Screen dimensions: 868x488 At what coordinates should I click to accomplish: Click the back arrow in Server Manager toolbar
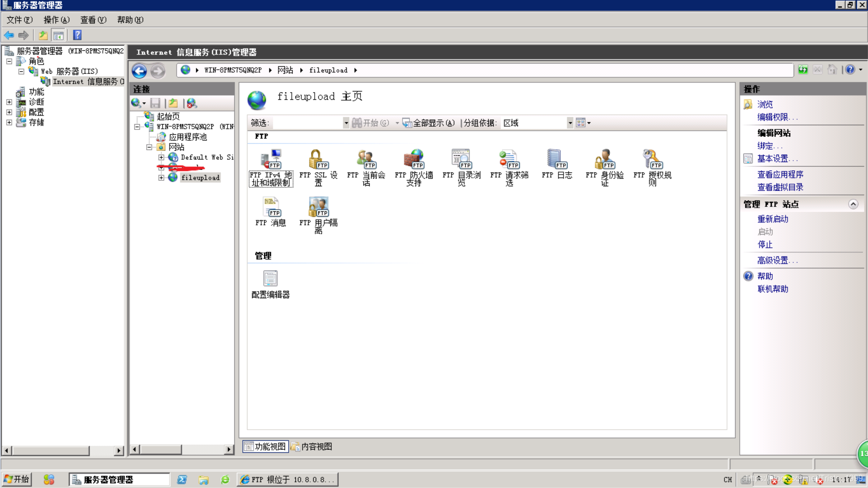tap(9, 35)
